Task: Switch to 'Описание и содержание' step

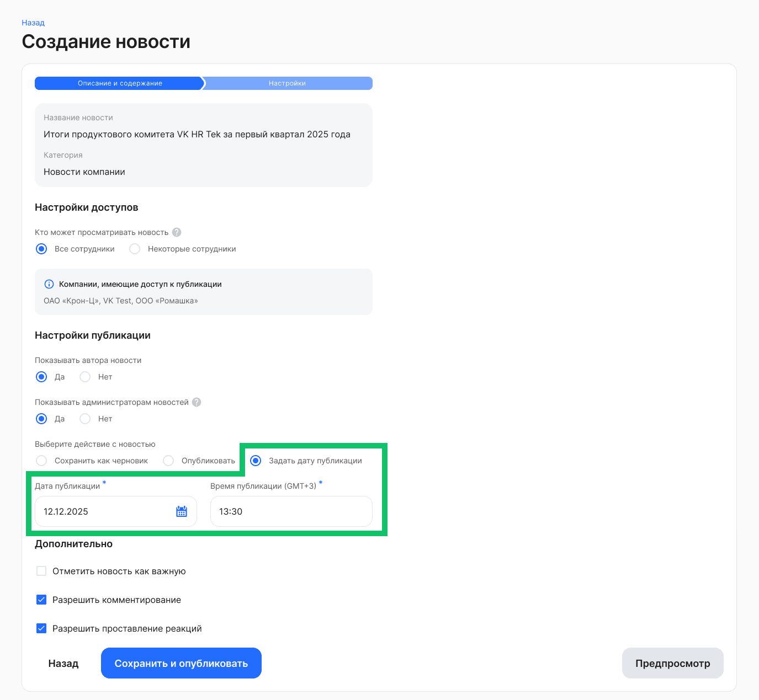Action: (120, 83)
